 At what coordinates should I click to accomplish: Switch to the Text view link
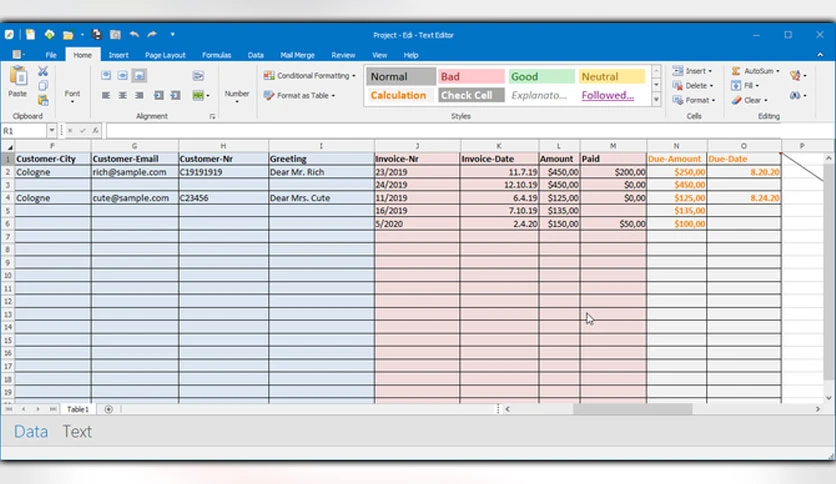click(77, 432)
